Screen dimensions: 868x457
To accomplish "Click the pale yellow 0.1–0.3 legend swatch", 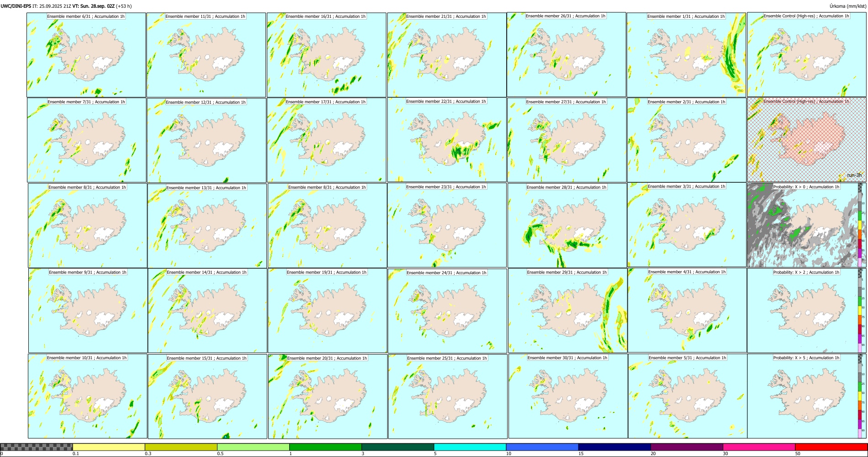I will [109, 447].
